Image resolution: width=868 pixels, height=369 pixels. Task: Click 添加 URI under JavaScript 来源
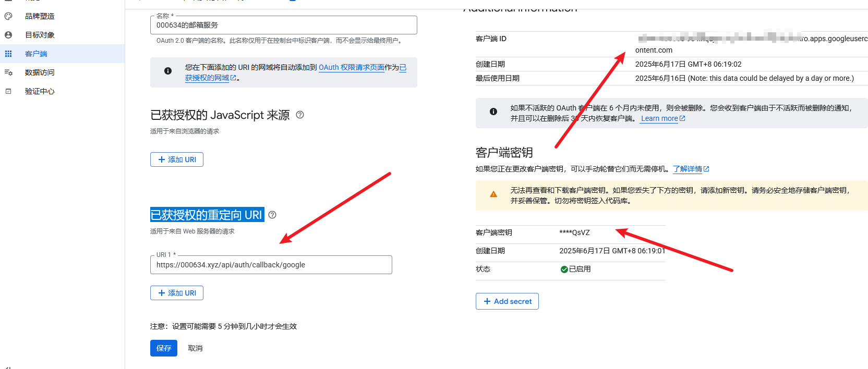click(177, 159)
